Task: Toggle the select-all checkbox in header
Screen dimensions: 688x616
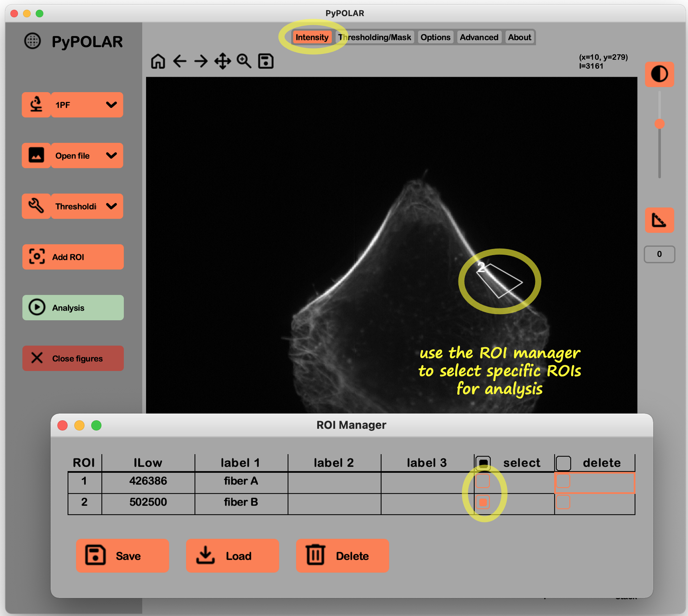Action: (x=483, y=463)
